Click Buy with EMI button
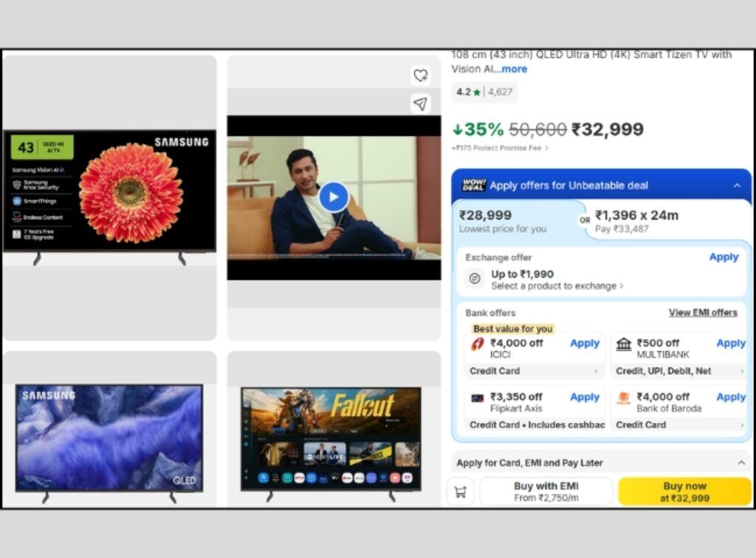 click(x=546, y=492)
